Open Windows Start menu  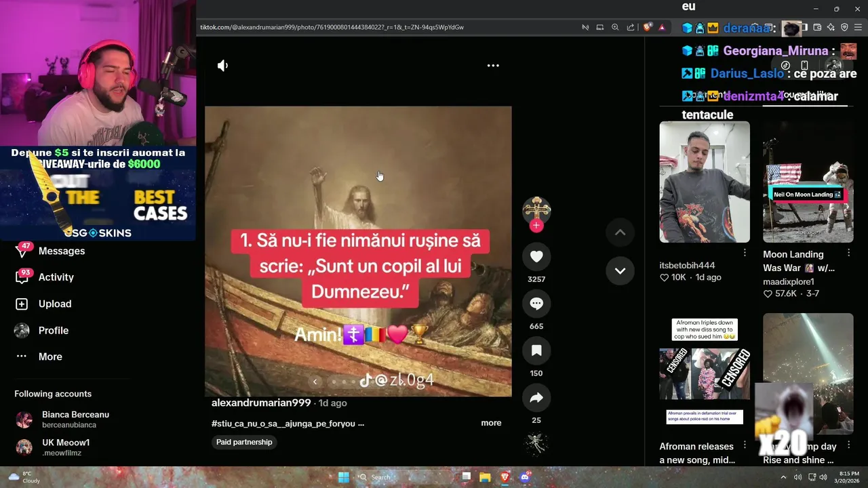pyautogui.click(x=344, y=477)
